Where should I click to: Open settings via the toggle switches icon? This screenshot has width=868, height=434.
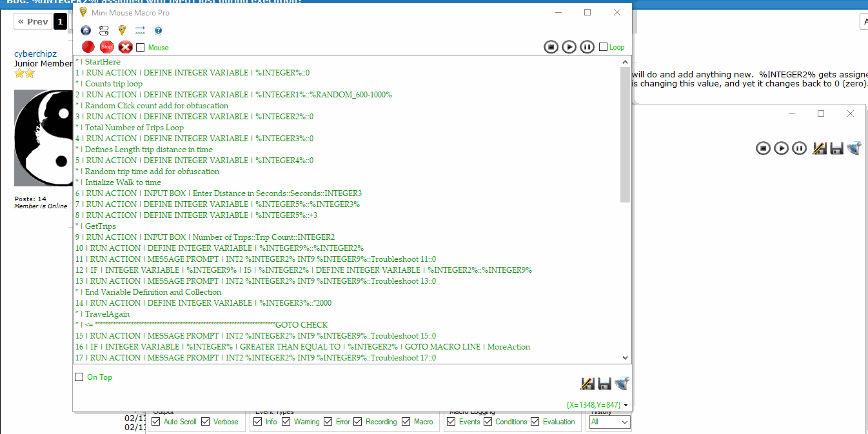click(104, 30)
